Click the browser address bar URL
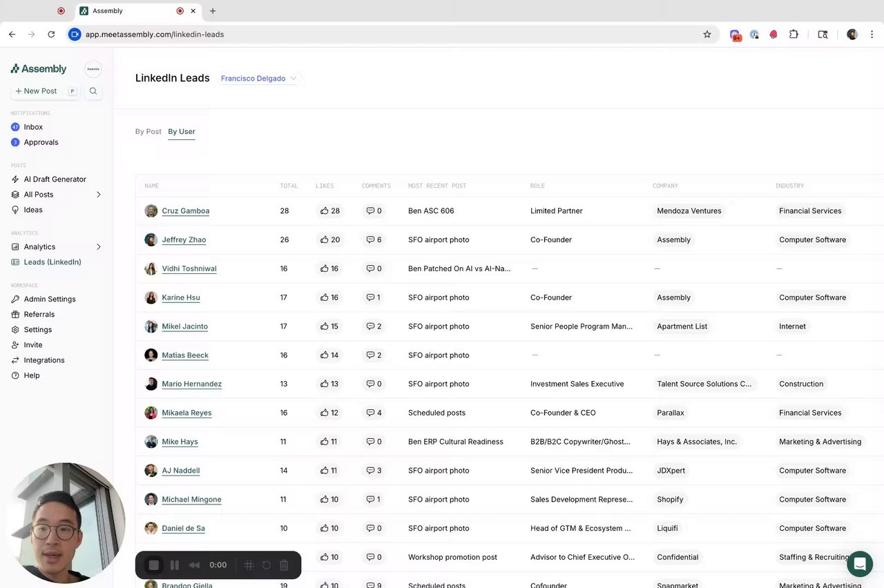The height and width of the screenshot is (588, 884). [x=155, y=35]
